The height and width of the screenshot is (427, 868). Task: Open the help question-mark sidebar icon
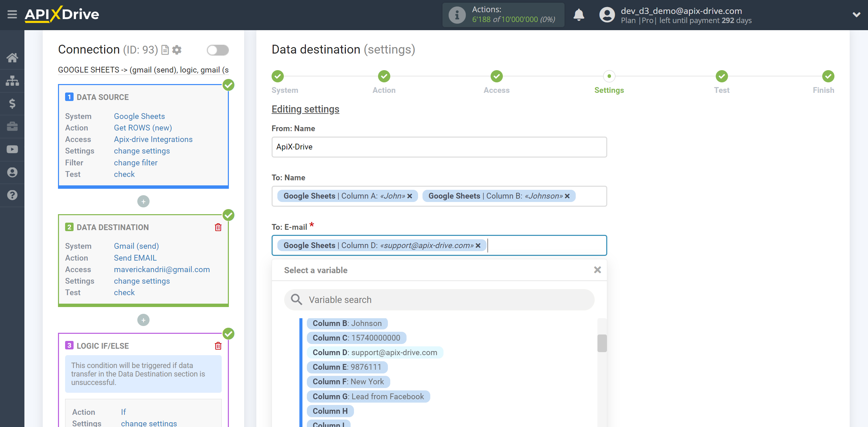click(12, 195)
